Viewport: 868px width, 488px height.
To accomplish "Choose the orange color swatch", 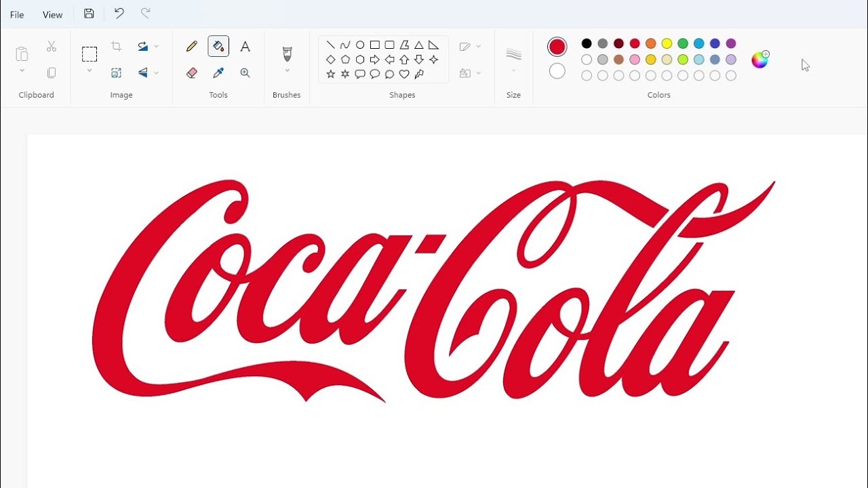I will [651, 43].
